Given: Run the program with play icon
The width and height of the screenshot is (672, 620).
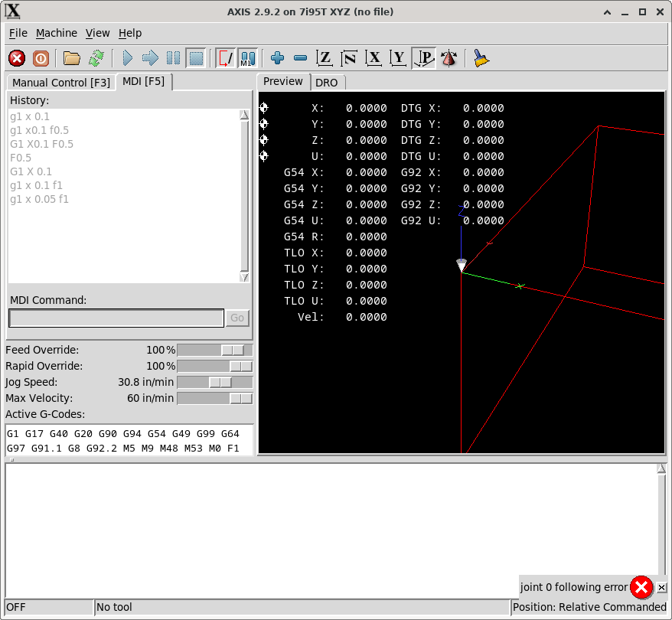Looking at the screenshot, I should (127, 58).
